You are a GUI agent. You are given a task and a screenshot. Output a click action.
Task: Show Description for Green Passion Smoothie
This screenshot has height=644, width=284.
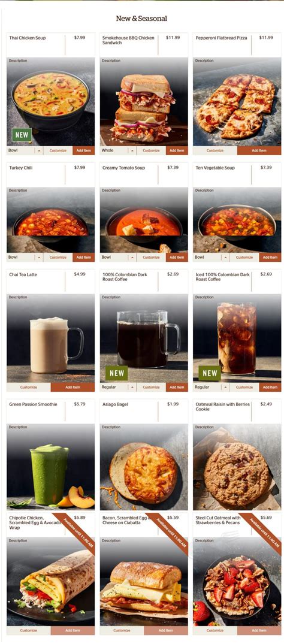(x=18, y=427)
